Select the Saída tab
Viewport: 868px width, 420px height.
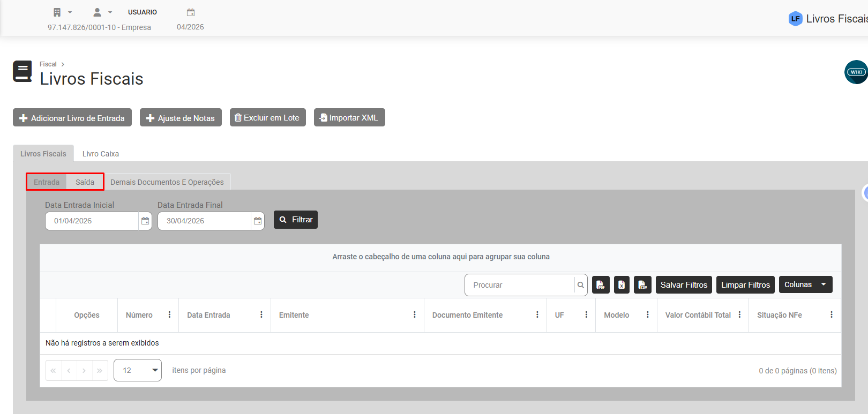[85, 182]
